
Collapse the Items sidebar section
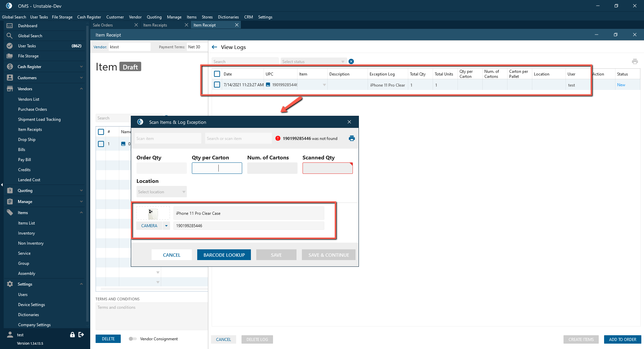tap(81, 213)
